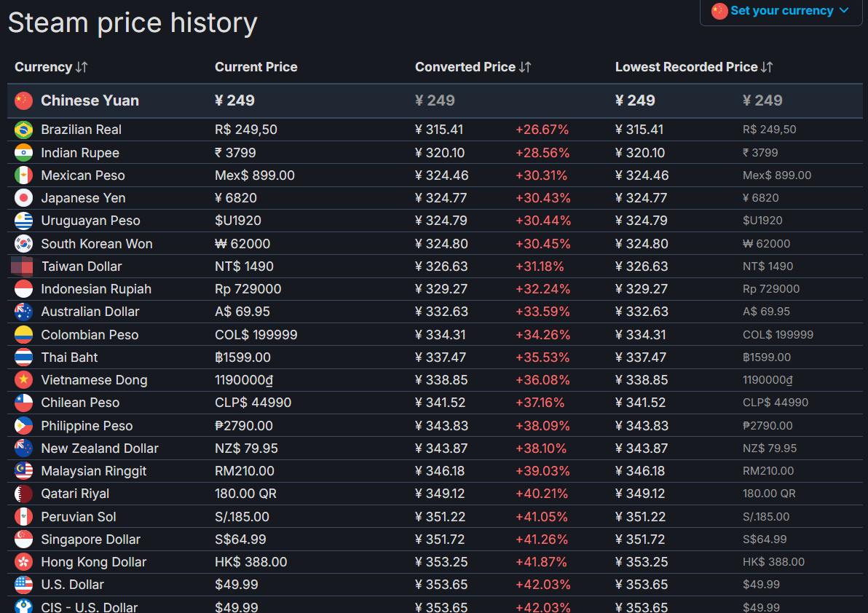The width and height of the screenshot is (868, 613).
Task: Click the +26.67% difference value
Action: pyautogui.click(x=542, y=130)
